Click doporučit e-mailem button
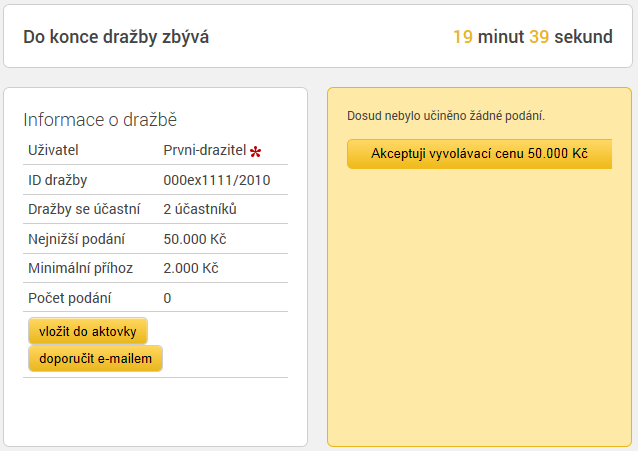This screenshot has height=451, width=638. click(95, 359)
